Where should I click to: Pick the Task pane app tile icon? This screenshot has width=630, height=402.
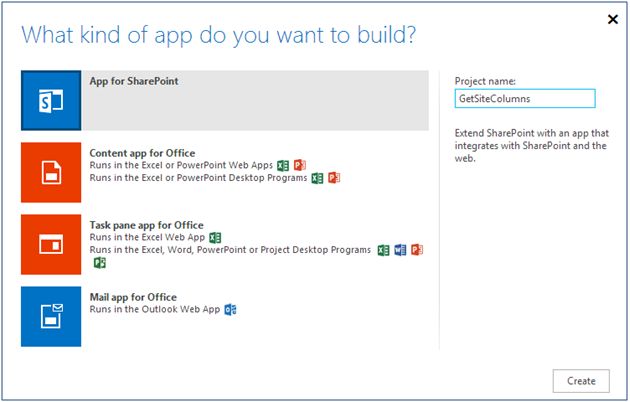pyautogui.click(x=51, y=244)
